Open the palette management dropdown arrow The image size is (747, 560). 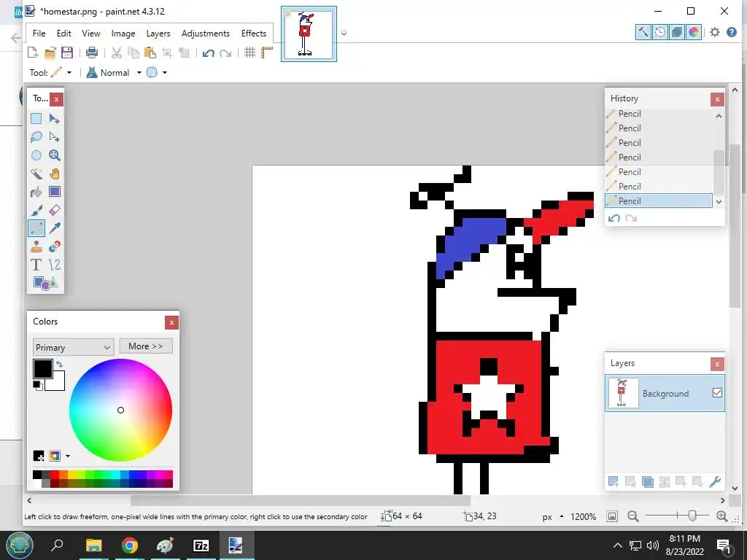click(68, 456)
